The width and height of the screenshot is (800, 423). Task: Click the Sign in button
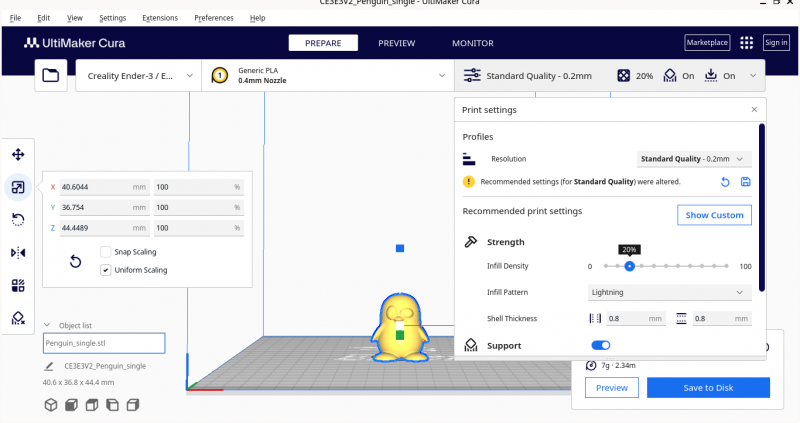coord(776,42)
